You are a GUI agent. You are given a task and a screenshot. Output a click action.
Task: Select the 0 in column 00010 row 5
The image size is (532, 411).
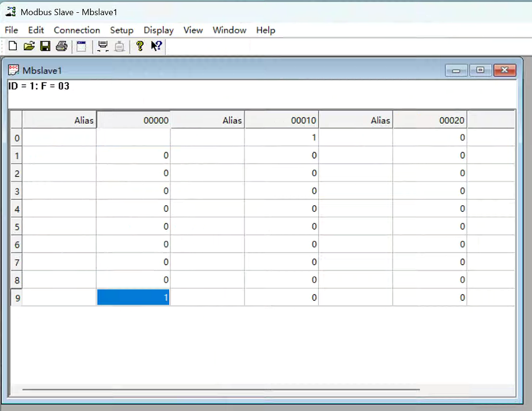click(281, 226)
